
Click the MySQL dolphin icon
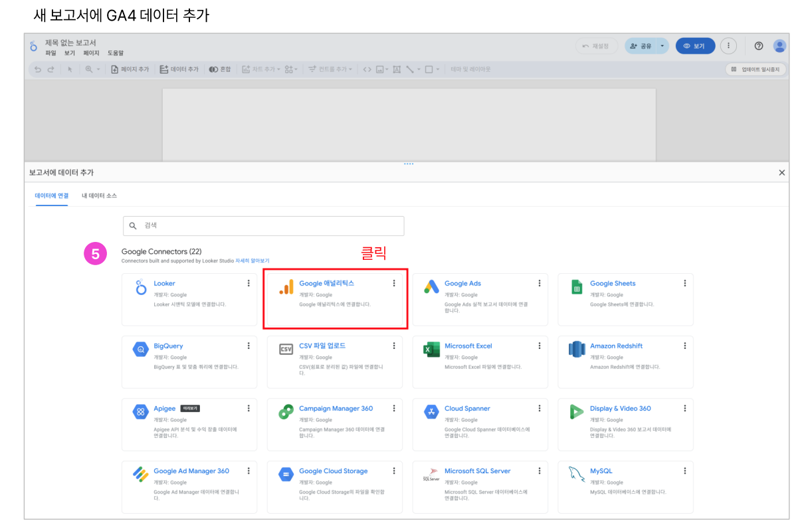point(577,475)
